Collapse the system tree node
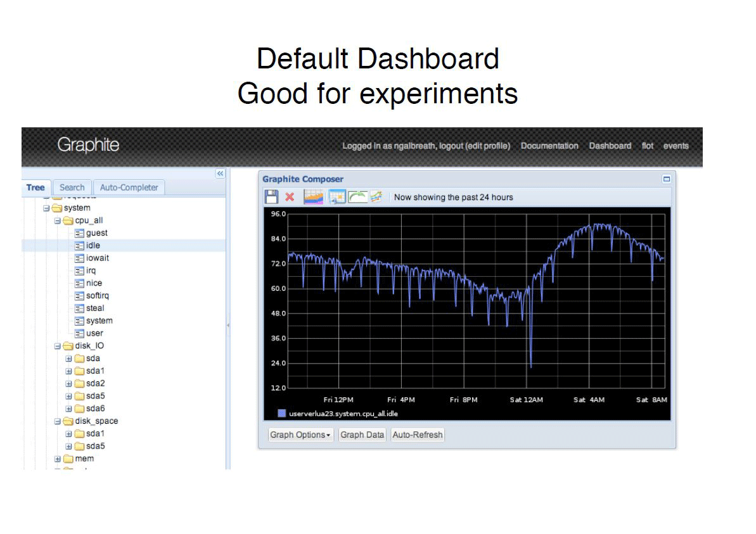This screenshot has height=534, width=756. click(x=46, y=208)
